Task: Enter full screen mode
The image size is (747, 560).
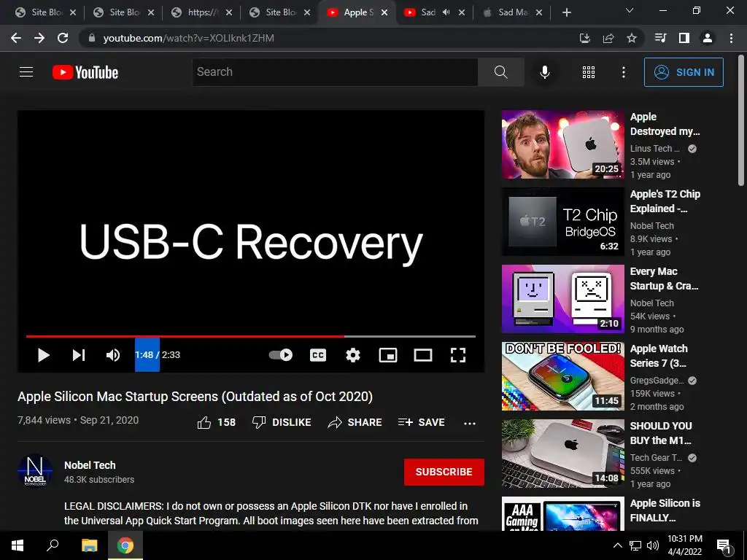Action: (458, 355)
